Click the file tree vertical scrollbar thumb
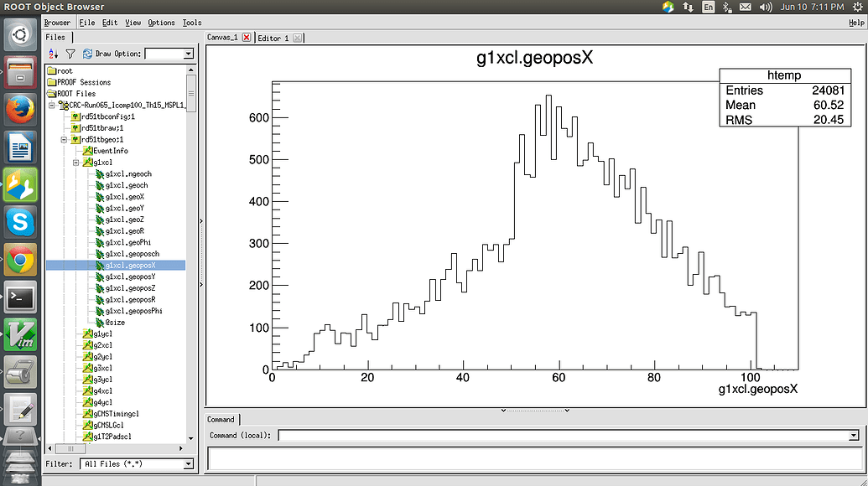Viewport: 868px width, 486px height. point(191,93)
